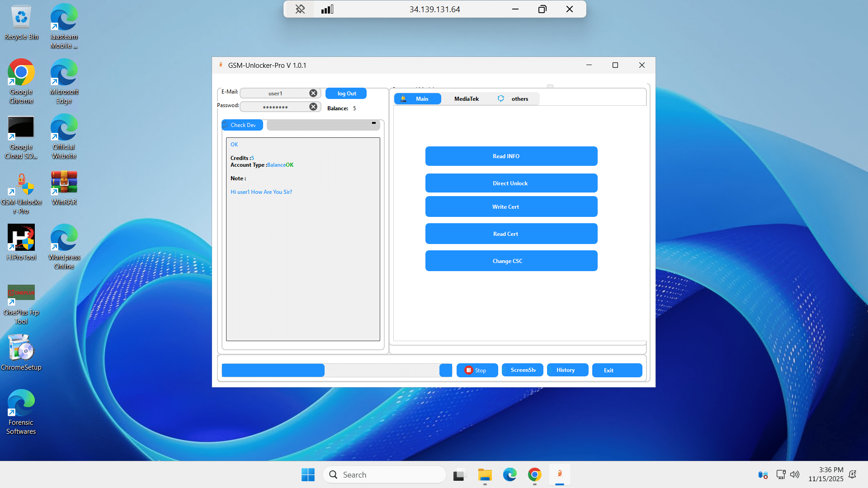Click the log Out button

pyautogui.click(x=346, y=94)
